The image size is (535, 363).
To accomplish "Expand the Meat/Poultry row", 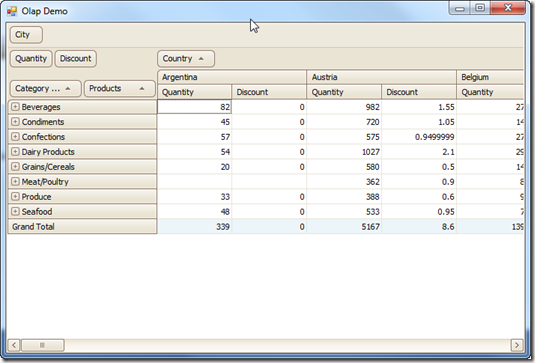I will tap(15, 182).
